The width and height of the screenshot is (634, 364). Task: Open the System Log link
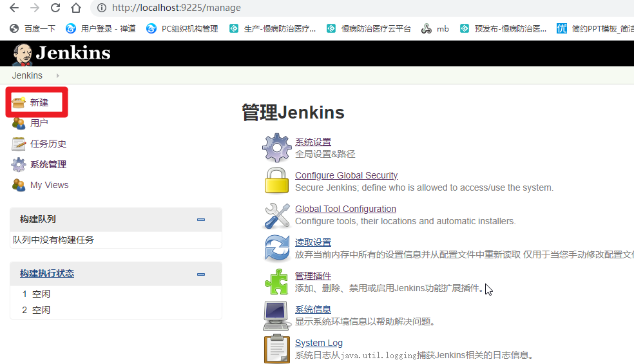coord(319,343)
